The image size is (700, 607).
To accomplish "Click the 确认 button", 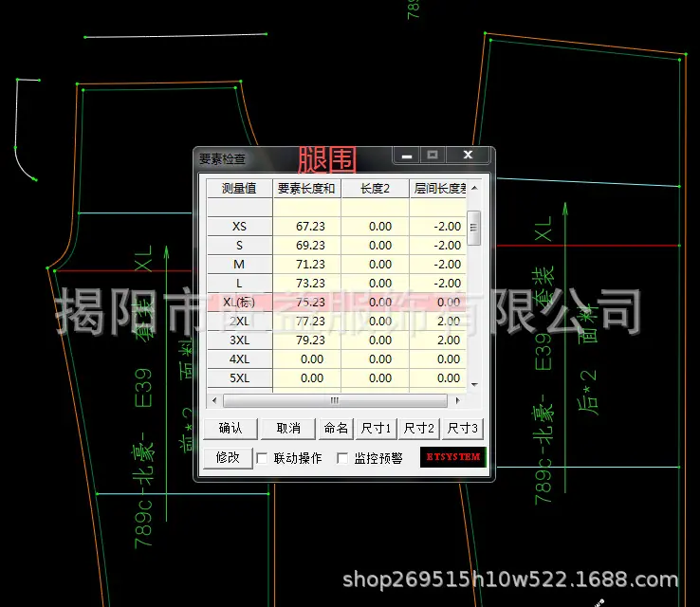I will pyautogui.click(x=230, y=429).
